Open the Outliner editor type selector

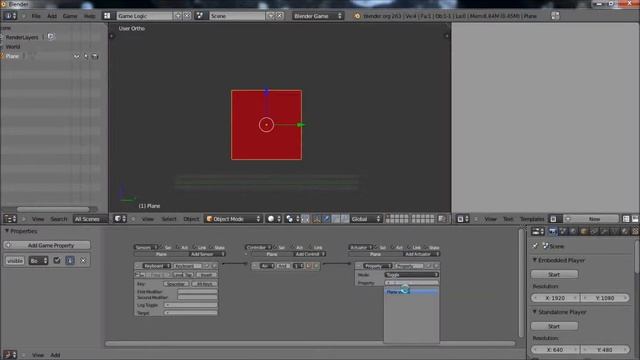10,219
